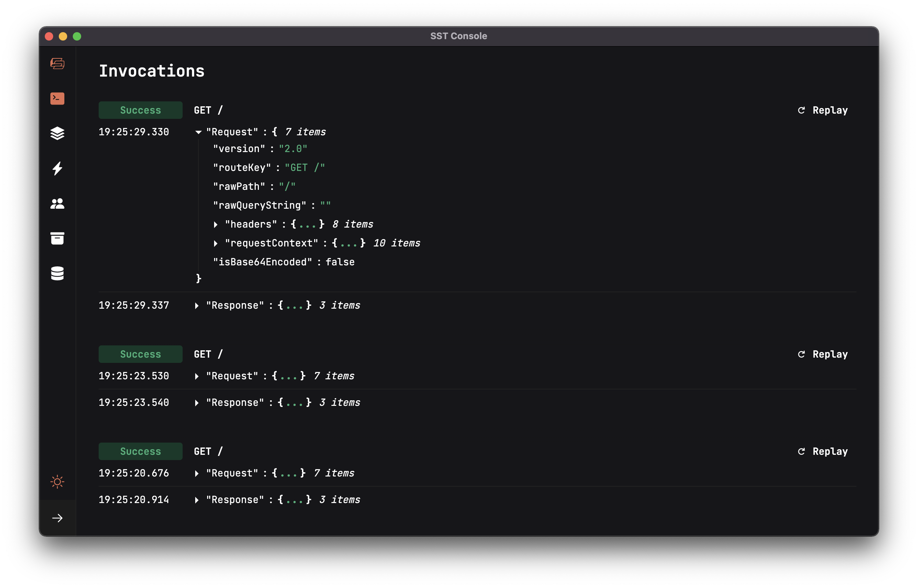This screenshot has height=588, width=918.
Task: Open the terminal/console panel
Action: pyautogui.click(x=57, y=98)
